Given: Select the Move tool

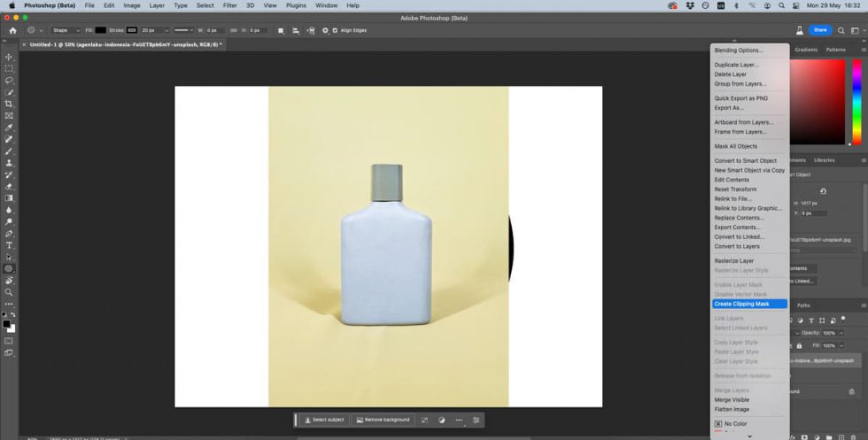Looking at the screenshot, I should pyautogui.click(x=9, y=57).
